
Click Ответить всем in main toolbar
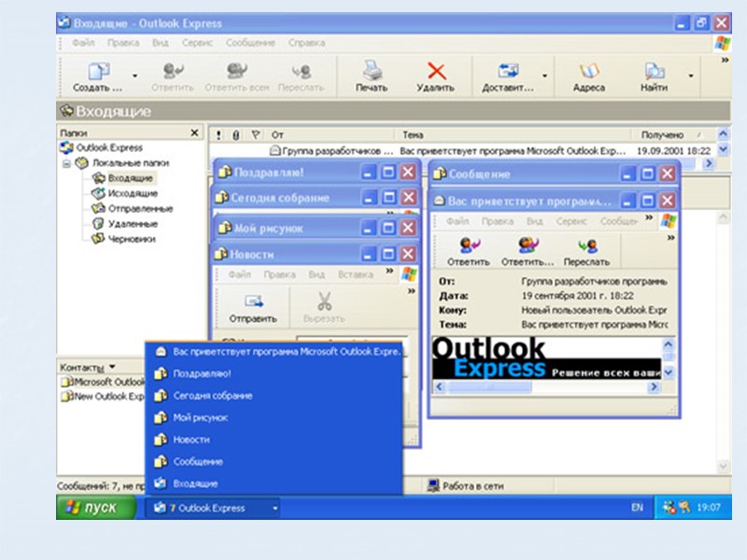(x=237, y=77)
